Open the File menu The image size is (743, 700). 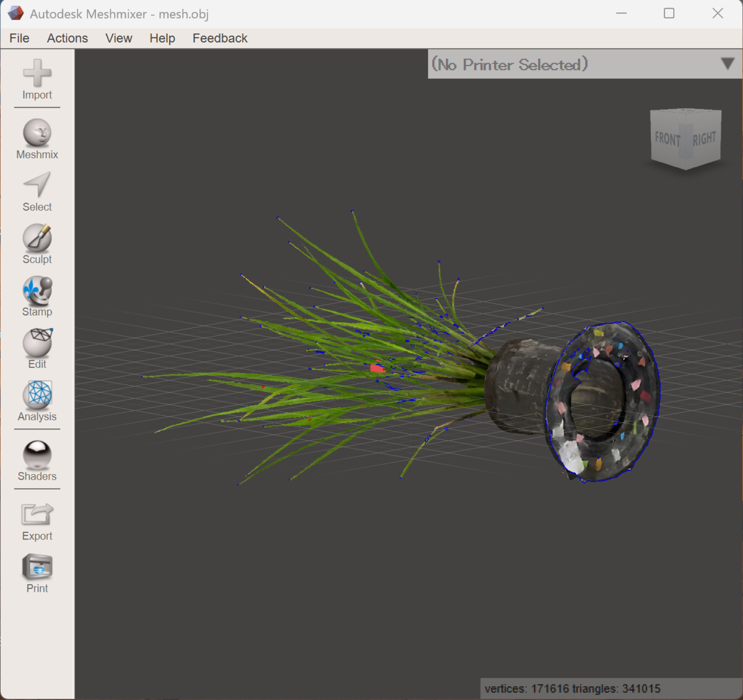[19, 38]
